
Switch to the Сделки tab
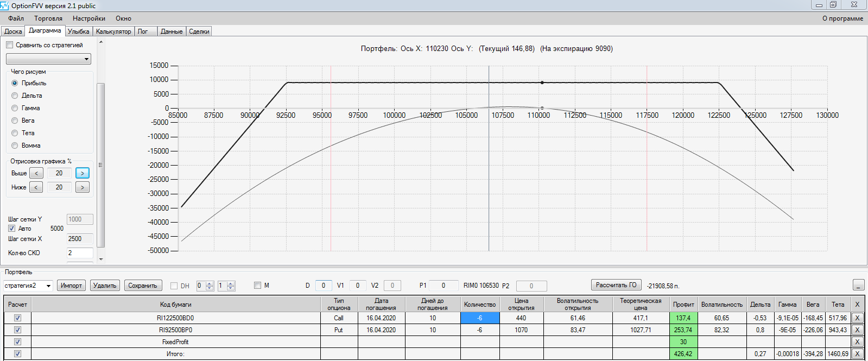point(199,31)
